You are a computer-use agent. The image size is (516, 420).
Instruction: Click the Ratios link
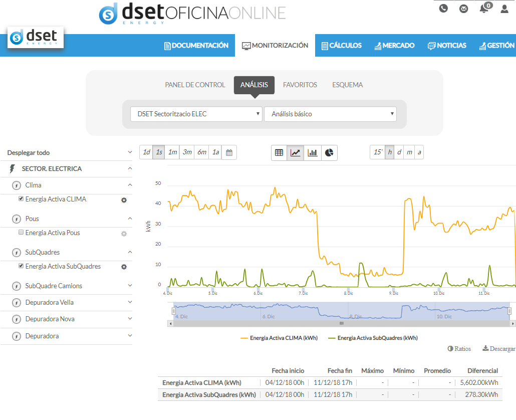(459, 348)
